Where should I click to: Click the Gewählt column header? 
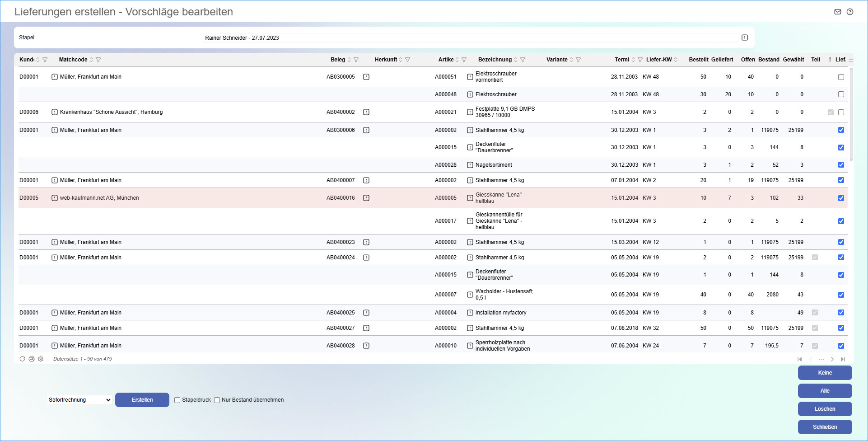[793, 60]
